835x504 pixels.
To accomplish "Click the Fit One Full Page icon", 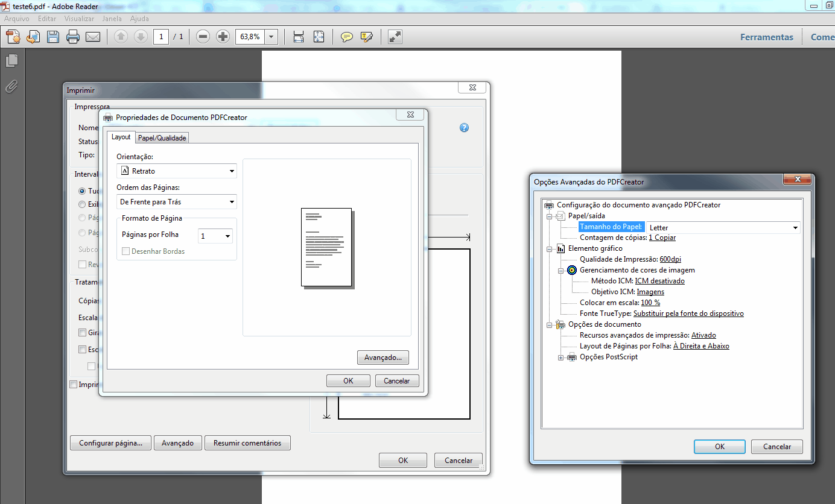I will click(x=319, y=37).
